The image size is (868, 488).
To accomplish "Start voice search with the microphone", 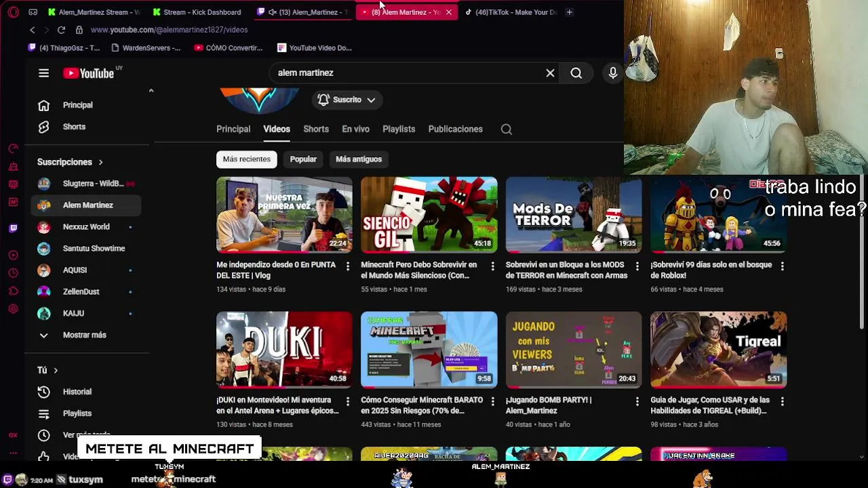I will point(612,73).
